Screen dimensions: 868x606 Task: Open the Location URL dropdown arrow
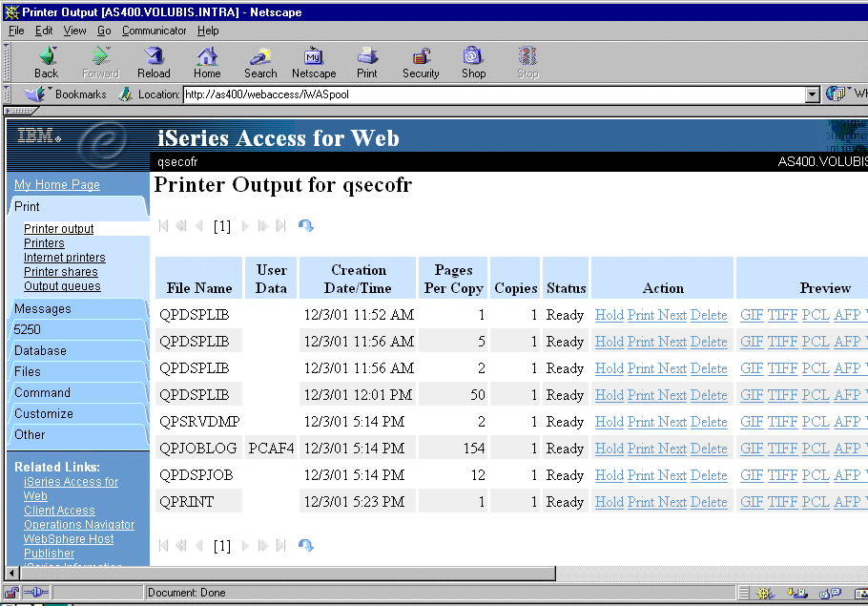coord(812,94)
